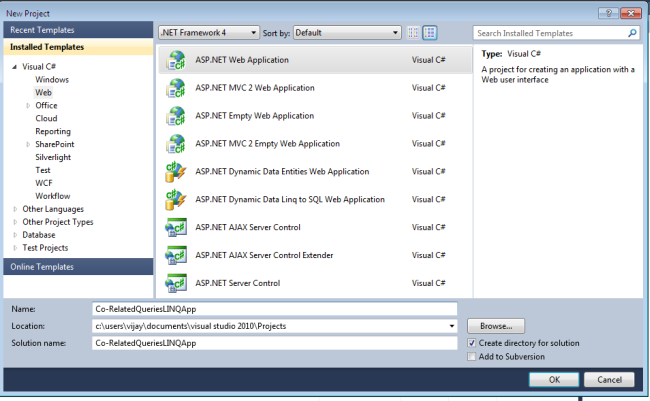Switch to medium icons view
The height and width of the screenshot is (401, 650).
point(430,33)
